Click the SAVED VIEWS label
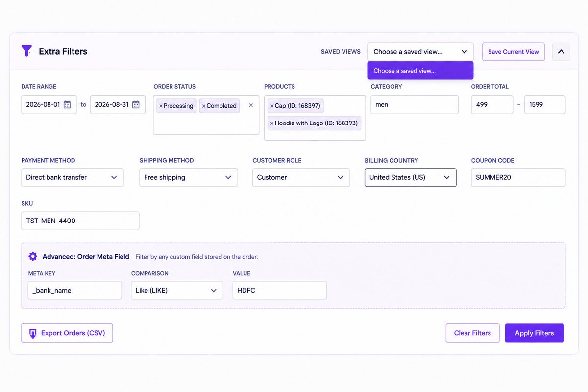The width and height of the screenshot is (588, 392). click(x=341, y=52)
